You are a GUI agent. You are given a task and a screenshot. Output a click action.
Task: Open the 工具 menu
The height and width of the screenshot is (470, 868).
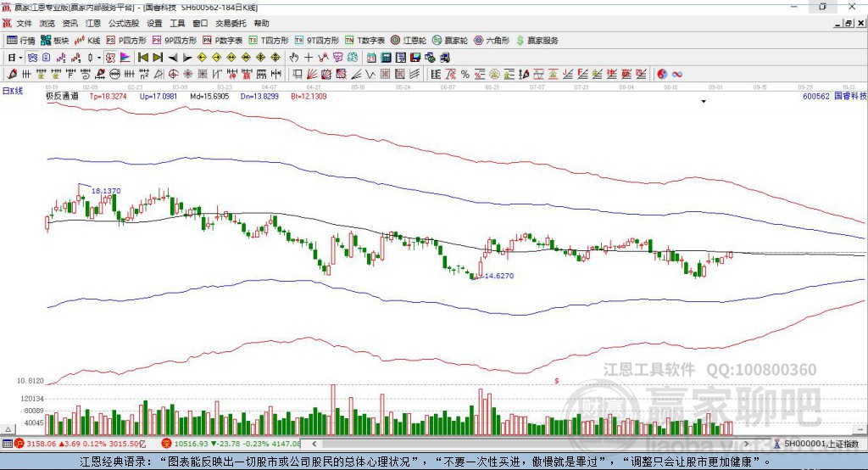coord(177,23)
